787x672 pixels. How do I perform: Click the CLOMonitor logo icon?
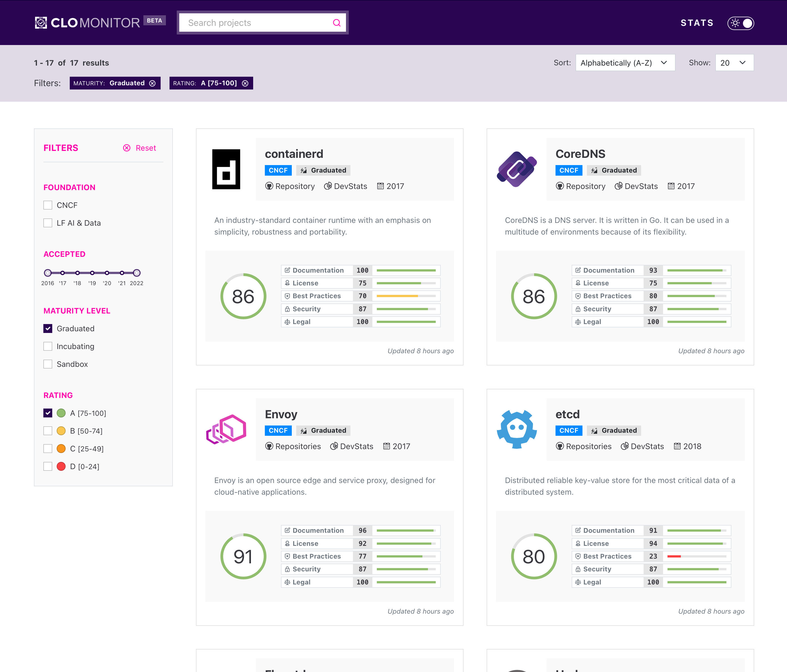(41, 23)
